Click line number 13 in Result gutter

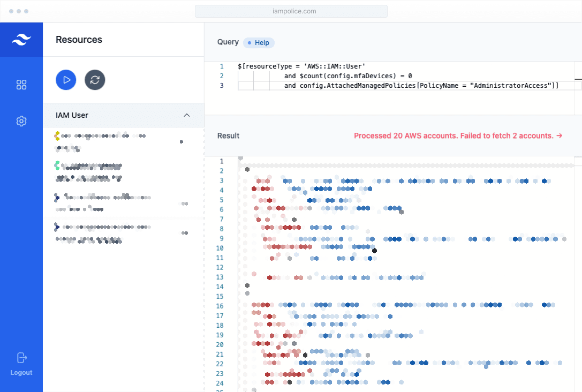pos(220,277)
